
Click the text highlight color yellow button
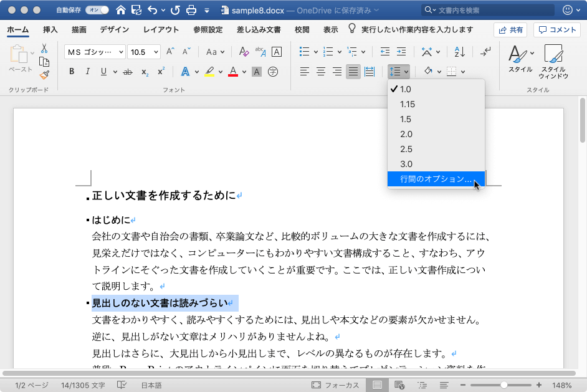click(x=209, y=72)
